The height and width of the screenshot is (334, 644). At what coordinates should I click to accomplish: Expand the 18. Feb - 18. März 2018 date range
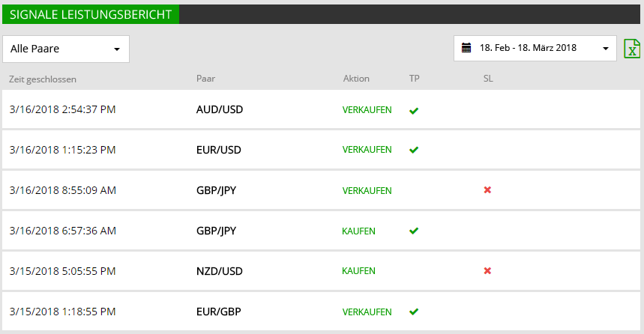535,49
